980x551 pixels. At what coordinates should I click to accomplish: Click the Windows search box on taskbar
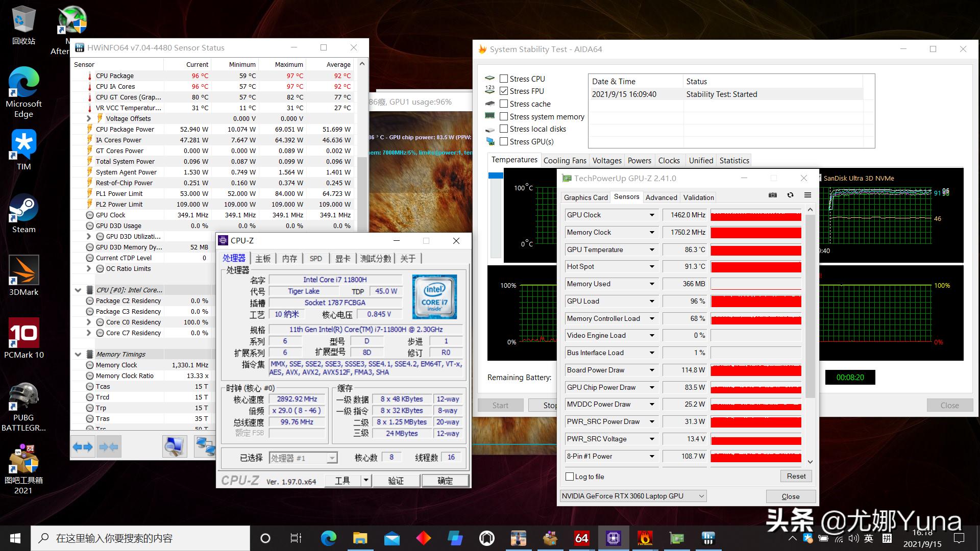(141, 538)
